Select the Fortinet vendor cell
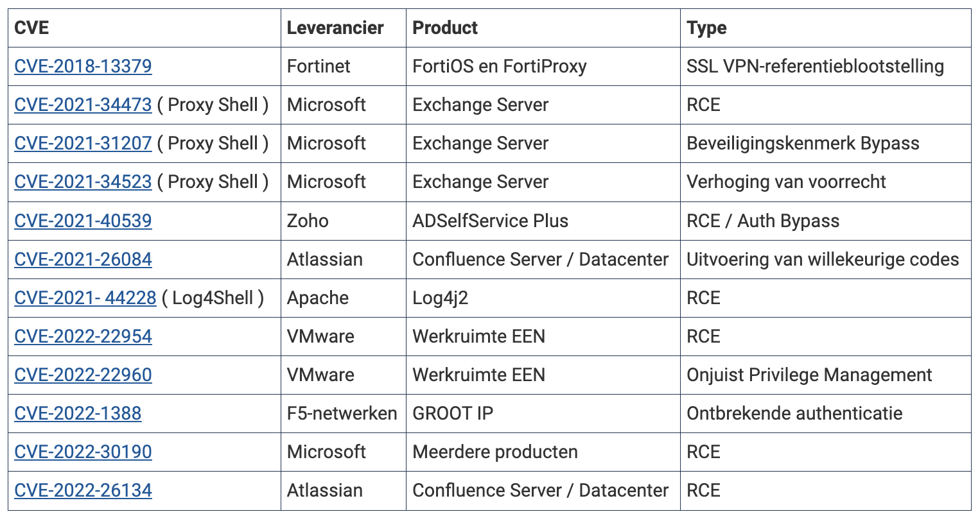This screenshot has width=980, height=521. click(319, 67)
